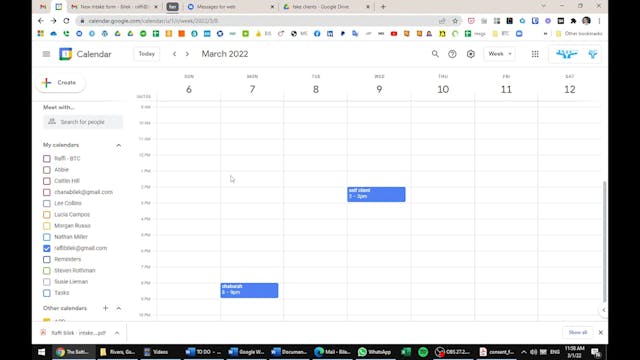This screenshot has width=640, height=360.
Task: Collapse Other calendars section
Action: pyautogui.click(x=119, y=308)
